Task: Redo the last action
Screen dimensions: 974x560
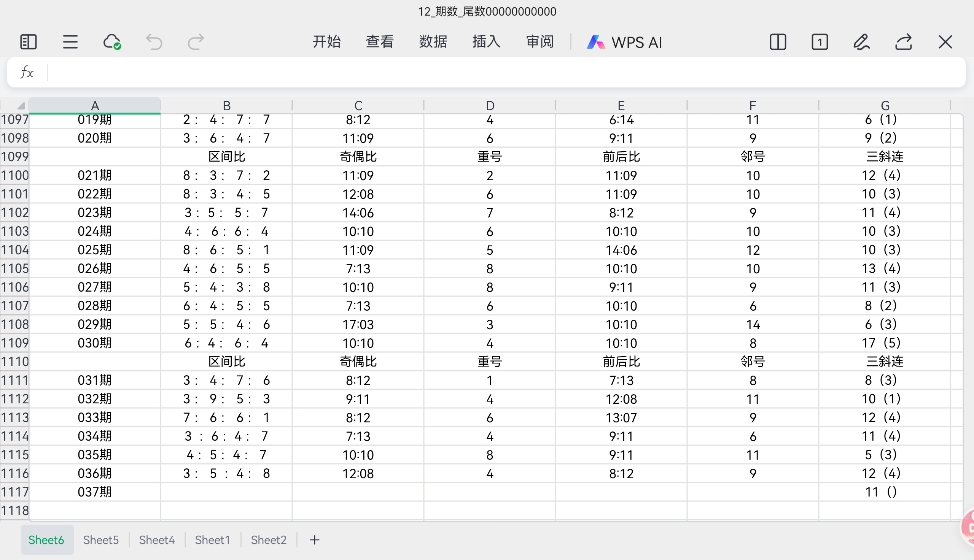Action: tap(196, 42)
